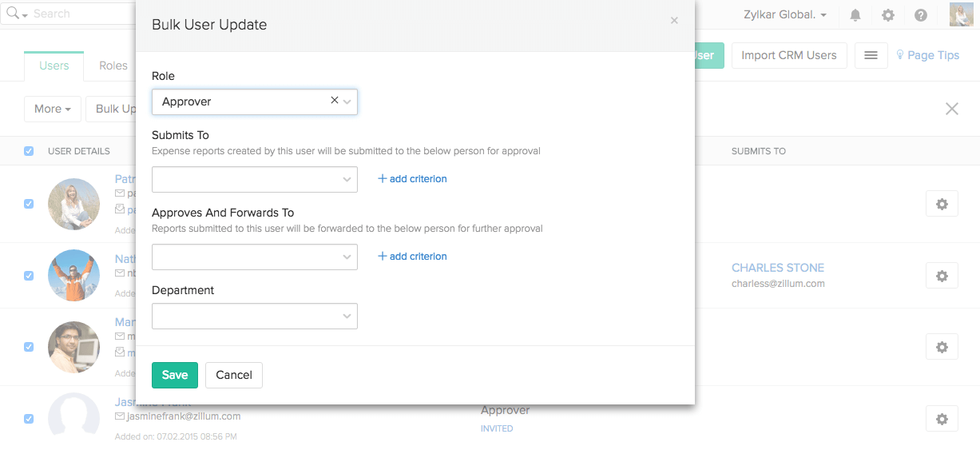Close the Bulk User Update dialog

pos(674,21)
